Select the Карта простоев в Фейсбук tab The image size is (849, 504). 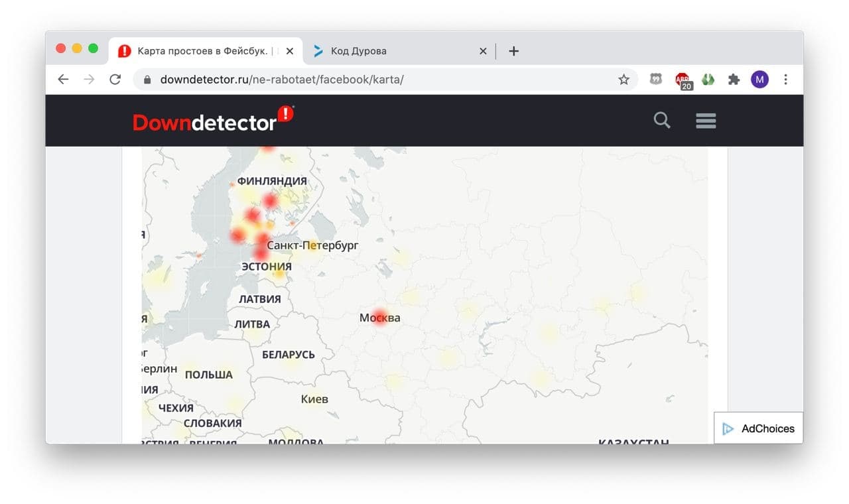[206, 51]
